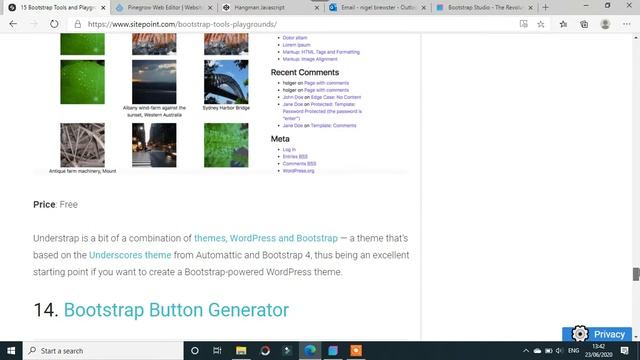The height and width of the screenshot is (360, 640).
Task: Click the scrollbar up arrow
Action: 636,38
